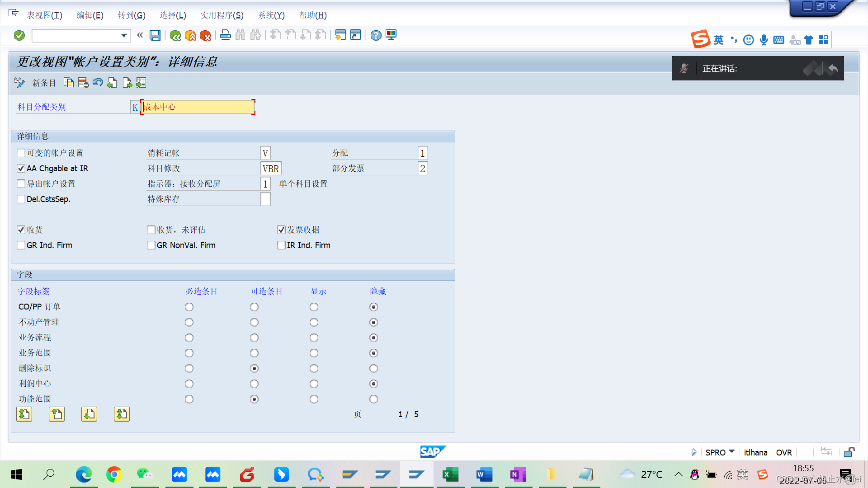
Task: Expand the SPRO status bar dropdown
Action: click(732, 451)
